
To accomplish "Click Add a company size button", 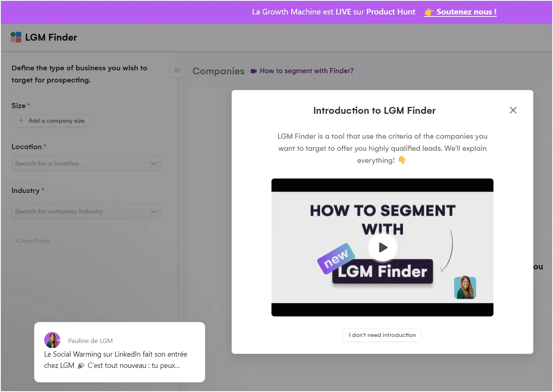I will [51, 121].
